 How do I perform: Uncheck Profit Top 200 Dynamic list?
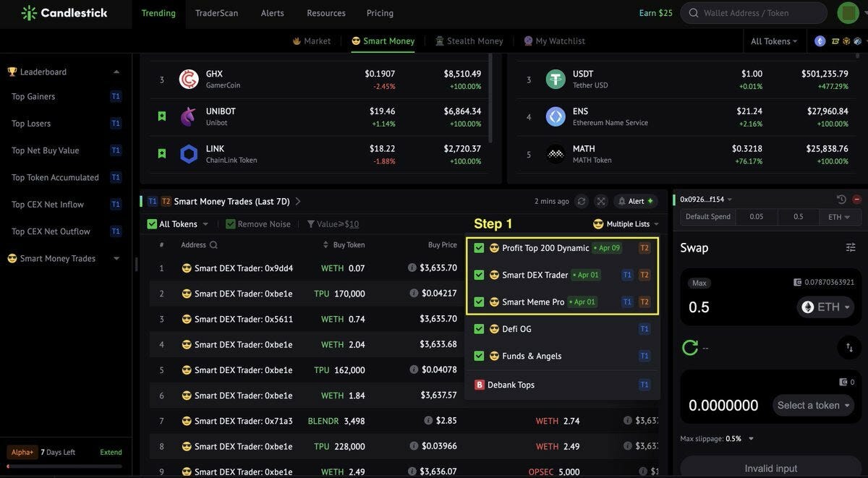[x=479, y=248]
